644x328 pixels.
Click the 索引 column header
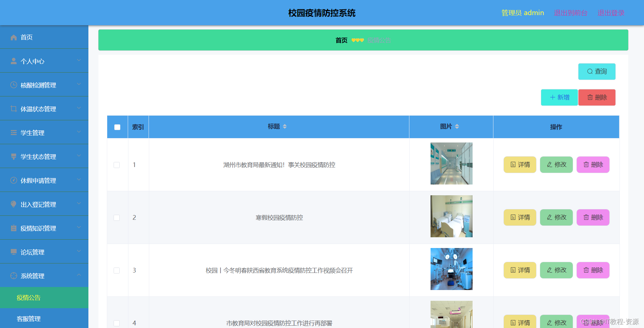click(x=138, y=127)
